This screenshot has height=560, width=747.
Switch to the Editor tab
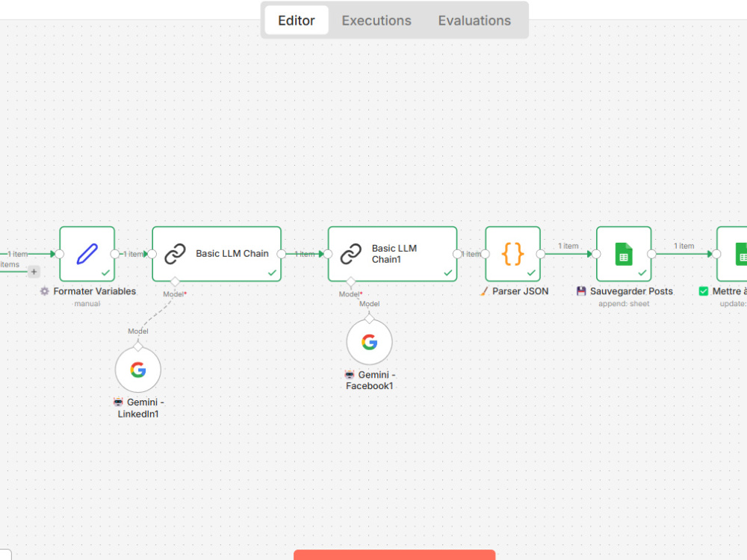[x=297, y=20]
